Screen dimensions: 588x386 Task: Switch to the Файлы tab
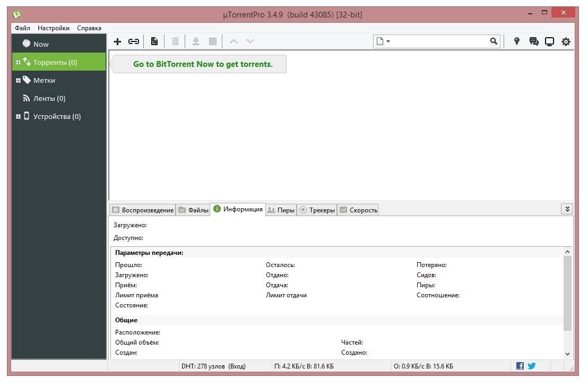(193, 210)
